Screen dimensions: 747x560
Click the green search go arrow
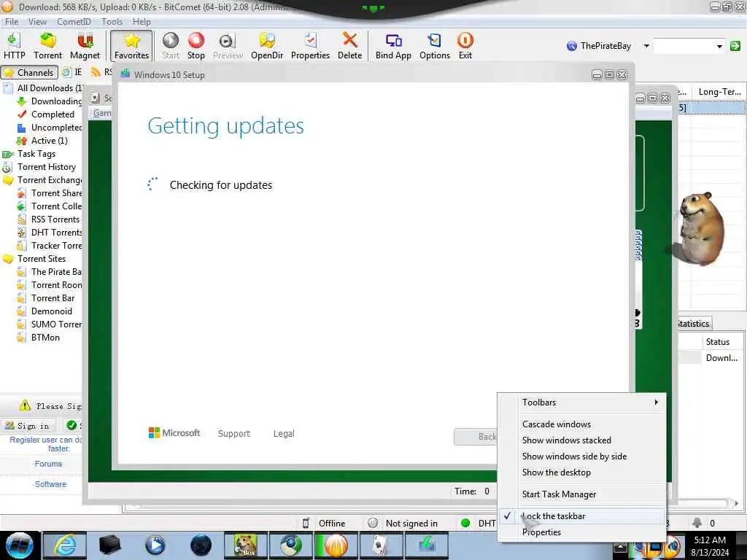(735, 46)
